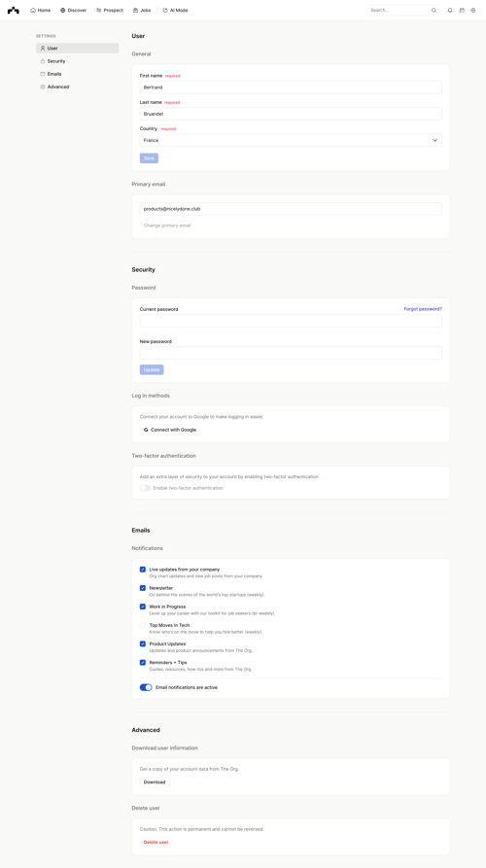Click the primary email field
The image size is (486, 868).
[291, 209]
